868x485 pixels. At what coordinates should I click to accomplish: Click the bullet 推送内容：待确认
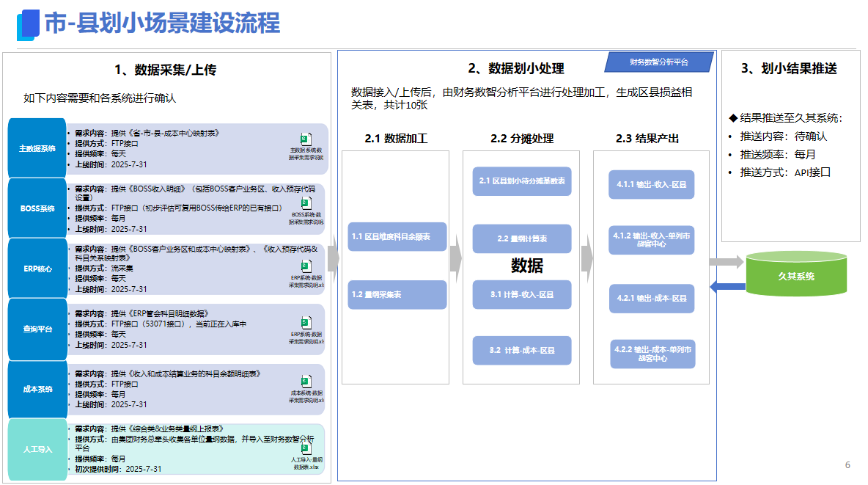783,136
